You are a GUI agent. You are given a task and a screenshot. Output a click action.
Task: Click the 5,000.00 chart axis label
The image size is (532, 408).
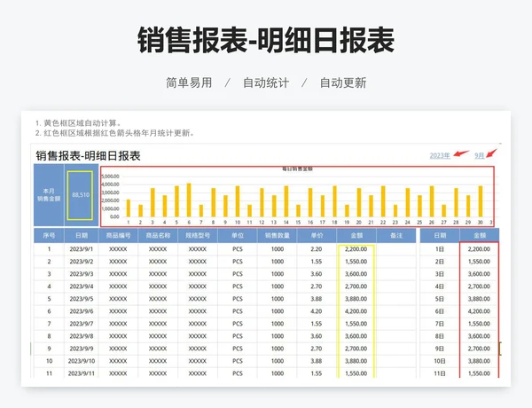click(110, 177)
